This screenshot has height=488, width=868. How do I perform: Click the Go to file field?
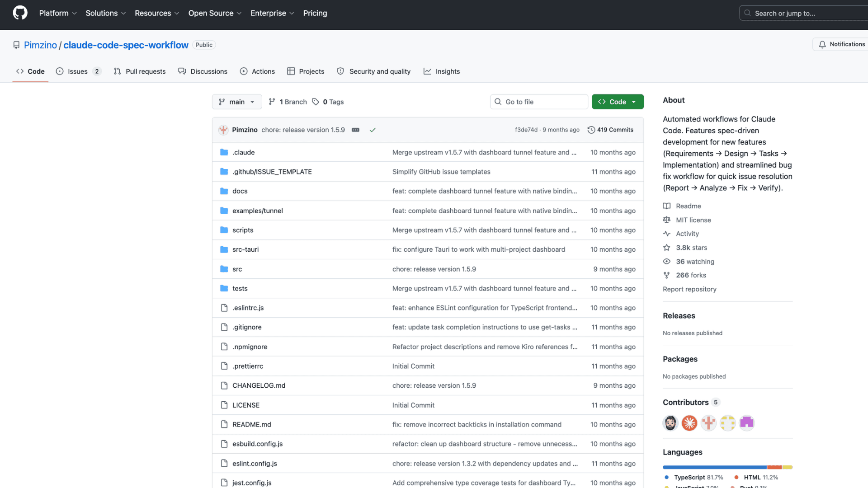[539, 102]
